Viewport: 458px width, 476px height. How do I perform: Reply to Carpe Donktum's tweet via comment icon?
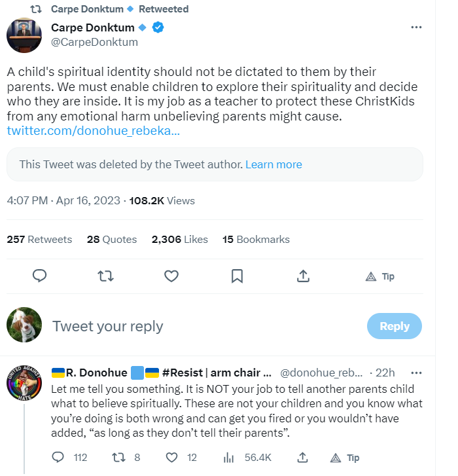pos(39,276)
